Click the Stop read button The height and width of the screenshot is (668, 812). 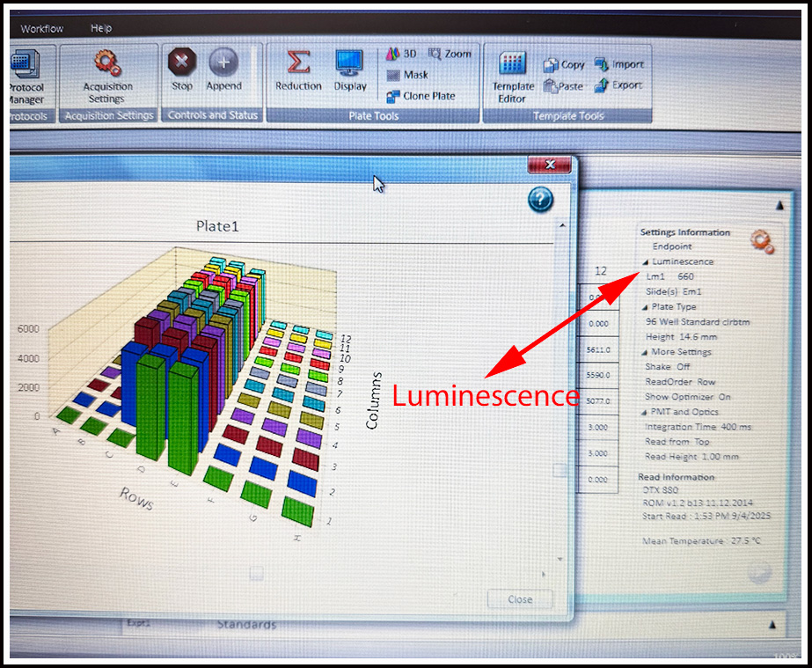coord(182,70)
